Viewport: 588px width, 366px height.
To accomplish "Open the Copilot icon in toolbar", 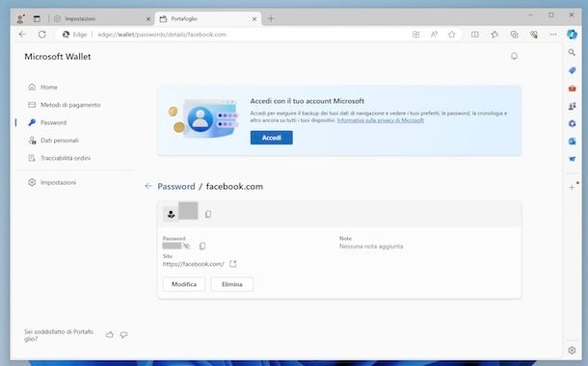I will [x=572, y=35].
